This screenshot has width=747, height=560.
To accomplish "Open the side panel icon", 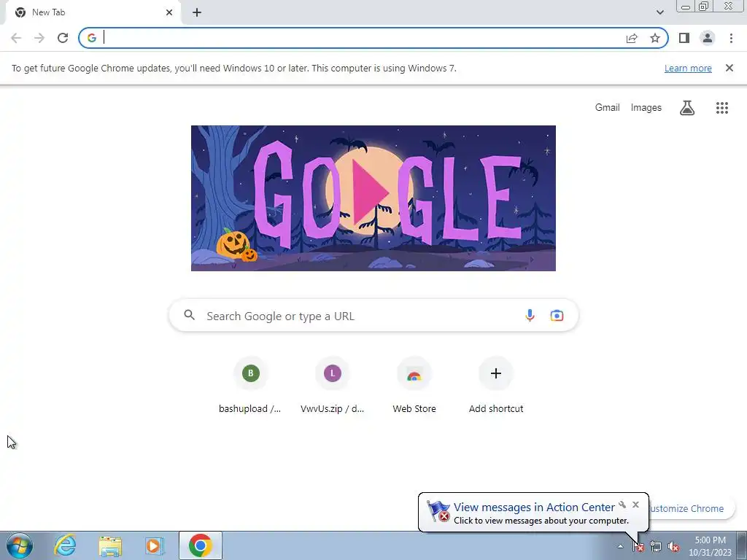I will [684, 38].
